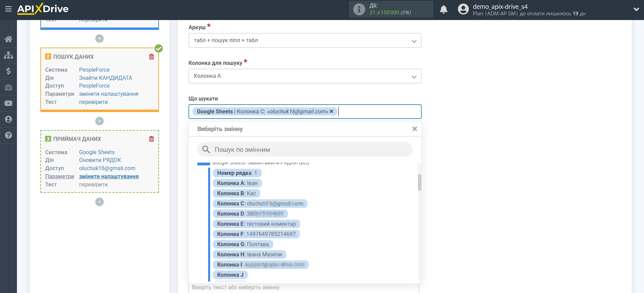This screenshot has height=293, width=644.
Task: Select variable Колонка G: Полтава
Action: click(243, 244)
